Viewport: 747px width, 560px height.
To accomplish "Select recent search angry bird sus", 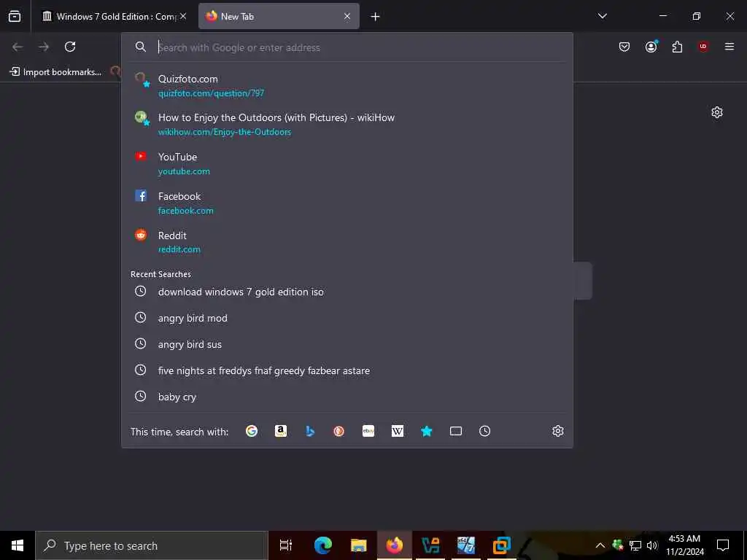I will [x=347, y=344].
